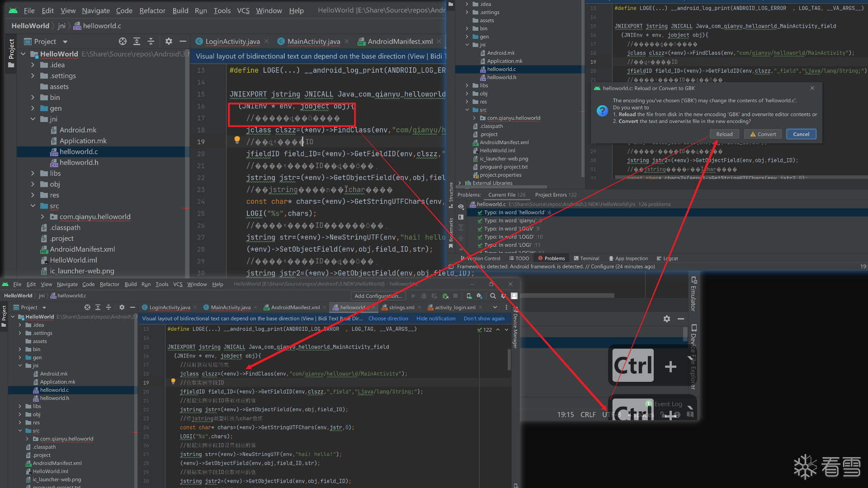The width and height of the screenshot is (868, 488).
Task: Click the Search Everywhere magnifier icon
Action: point(493,296)
